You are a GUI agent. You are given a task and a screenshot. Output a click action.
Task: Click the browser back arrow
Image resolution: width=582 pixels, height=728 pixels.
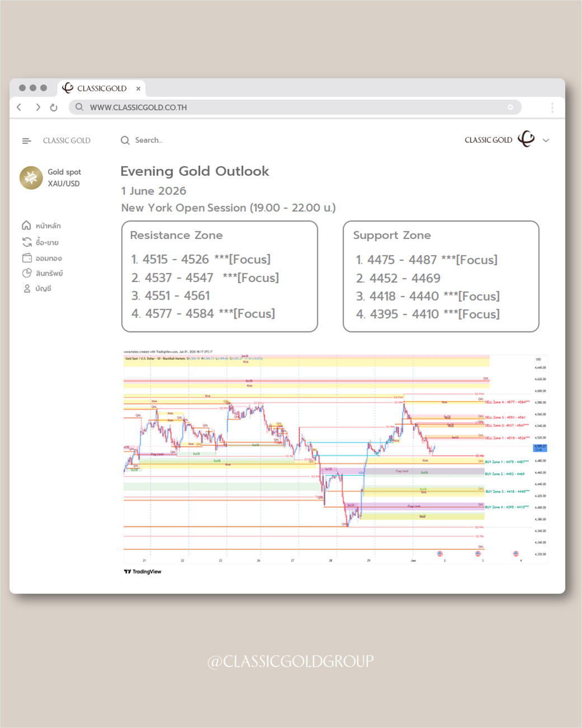coord(19,107)
